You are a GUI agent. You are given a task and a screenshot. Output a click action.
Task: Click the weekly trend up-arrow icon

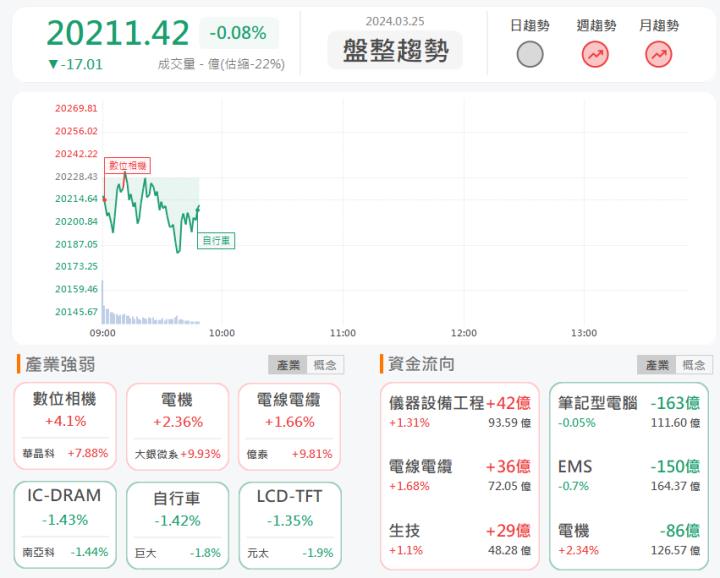[x=596, y=54]
